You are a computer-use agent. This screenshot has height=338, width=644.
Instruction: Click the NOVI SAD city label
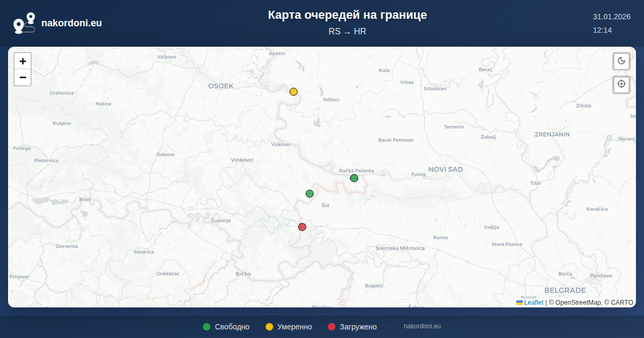point(445,170)
